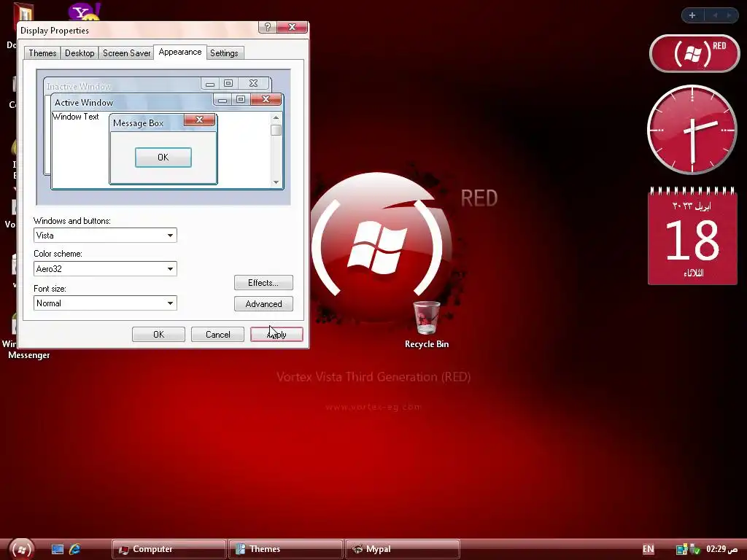Open the Start orb menu
The image size is (747, 560).
pyautogui.click(x=21, y=548)
